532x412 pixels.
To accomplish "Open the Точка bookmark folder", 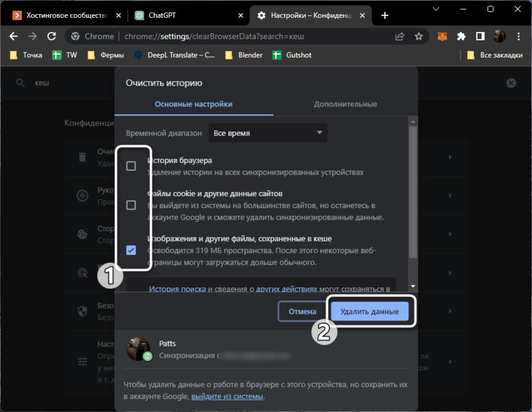I will pyautogui.click(x=26, y=55).
